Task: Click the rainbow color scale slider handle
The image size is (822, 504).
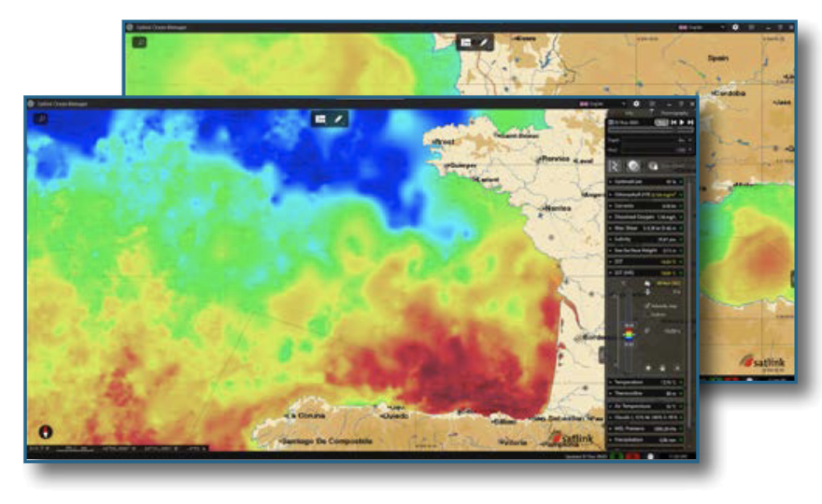Action: (629, 334)
